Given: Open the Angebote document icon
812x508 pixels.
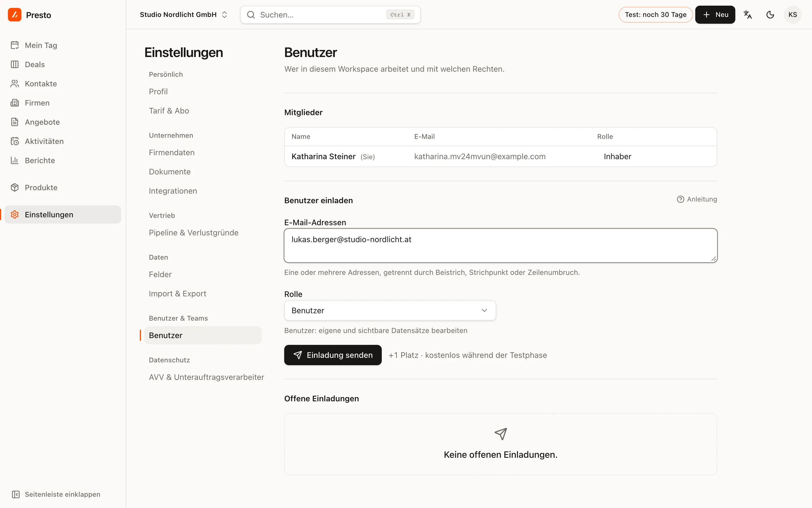Looking at the screenshot, I should 14,122.
